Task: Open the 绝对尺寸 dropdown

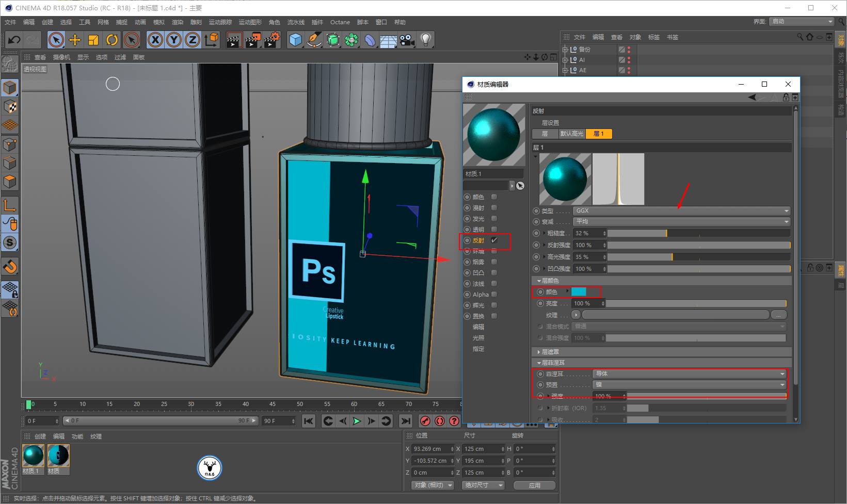Action: (483, 485)
